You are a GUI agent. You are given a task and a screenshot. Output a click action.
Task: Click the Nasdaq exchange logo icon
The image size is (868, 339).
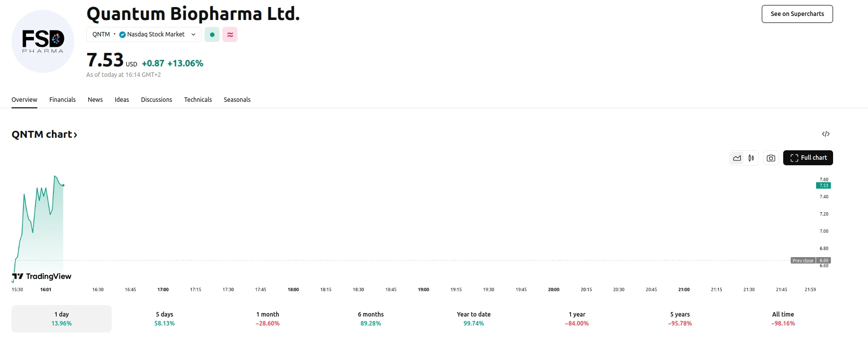pyautogui.click(x=122, y=34)
